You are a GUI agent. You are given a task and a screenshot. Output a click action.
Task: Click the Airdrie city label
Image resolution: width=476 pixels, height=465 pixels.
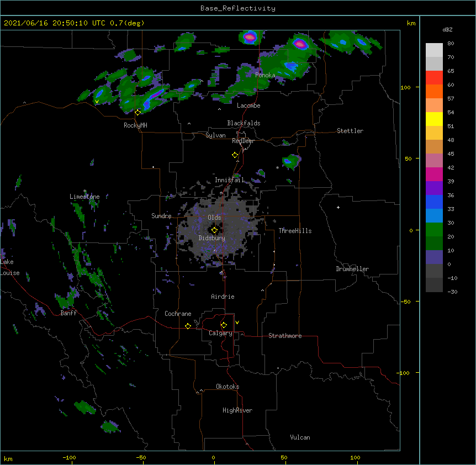pos(223,297)
